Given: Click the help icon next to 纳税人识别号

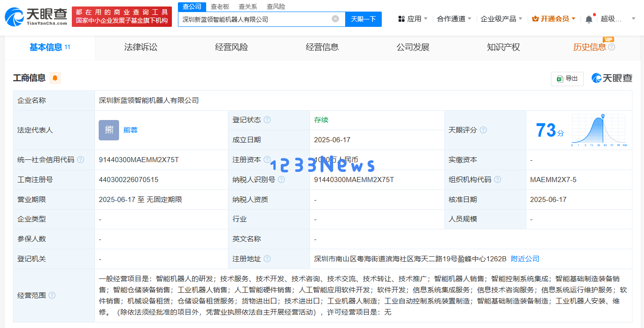Looking at the screenshot, I should (x=281, y=180).
